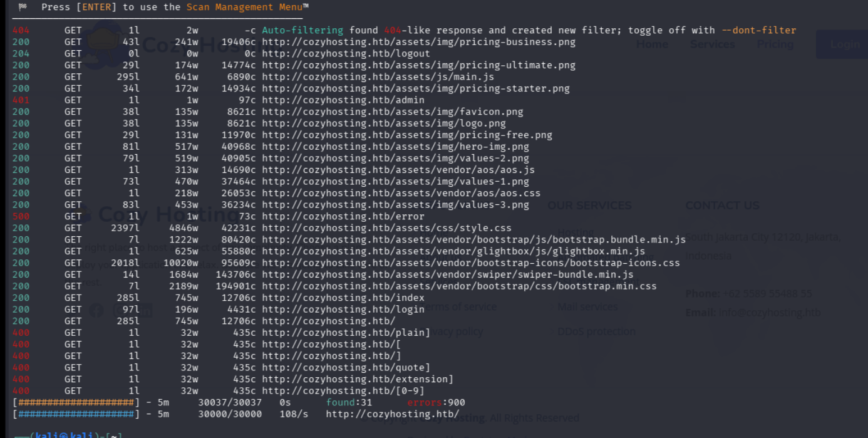
Task: Open the cozyhosting.htb/login URL in the scan output
Action: 343,309
